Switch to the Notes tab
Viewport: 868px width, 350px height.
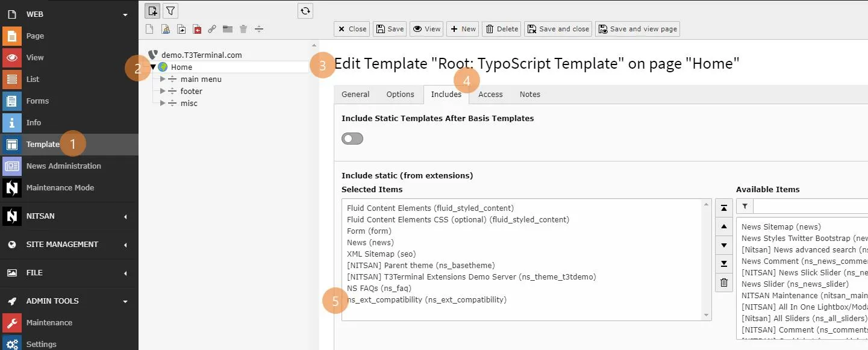[530, 95]
